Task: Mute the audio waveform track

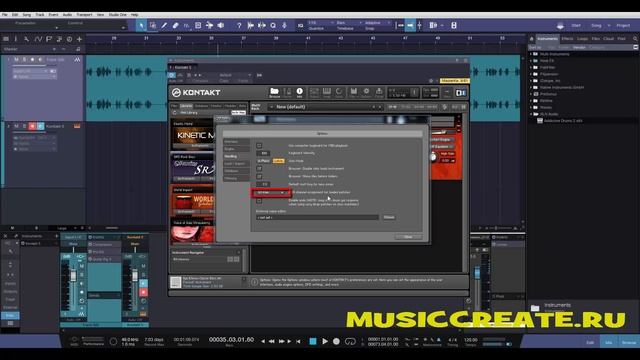Action: pos(16,60)
